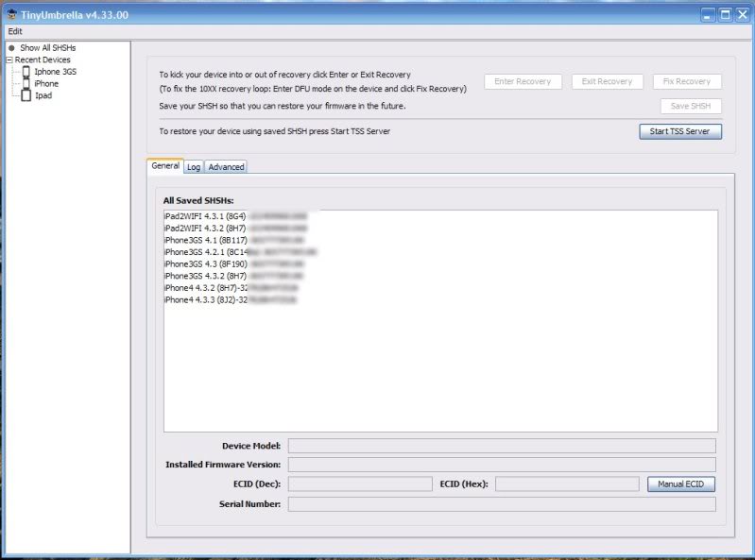Screen dimensions: 755x560
Task: Click the Manual ECID button
Action: click(681, 484)
